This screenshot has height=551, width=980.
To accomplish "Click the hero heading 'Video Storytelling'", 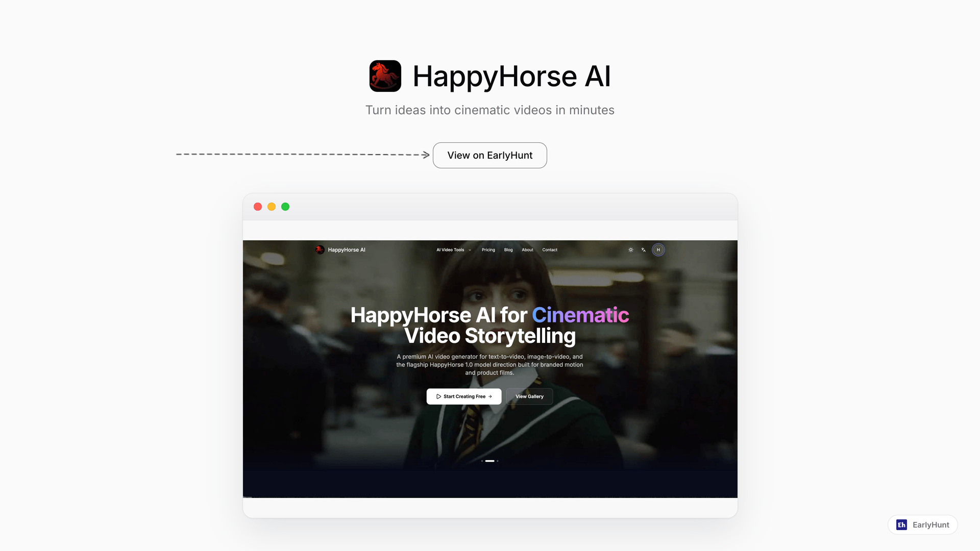I will 489,336.
